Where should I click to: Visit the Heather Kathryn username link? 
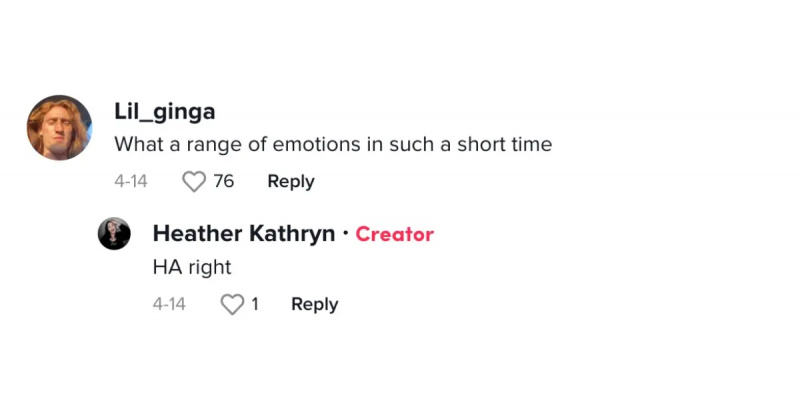point(244,234)
